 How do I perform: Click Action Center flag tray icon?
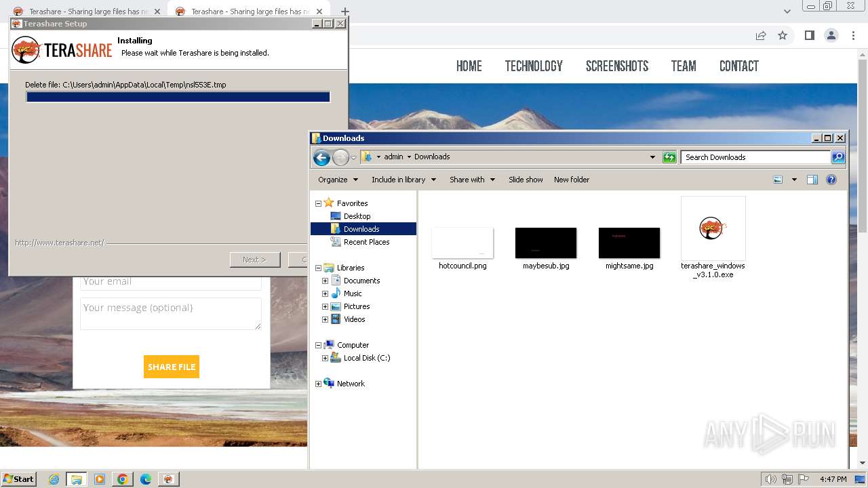click(x=804, y=479)
